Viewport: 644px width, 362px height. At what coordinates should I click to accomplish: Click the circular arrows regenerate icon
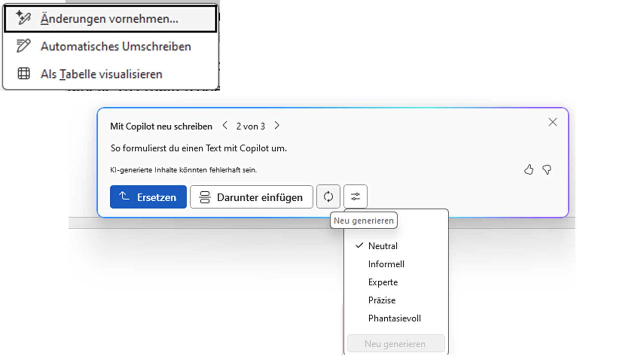click(328, 196)
